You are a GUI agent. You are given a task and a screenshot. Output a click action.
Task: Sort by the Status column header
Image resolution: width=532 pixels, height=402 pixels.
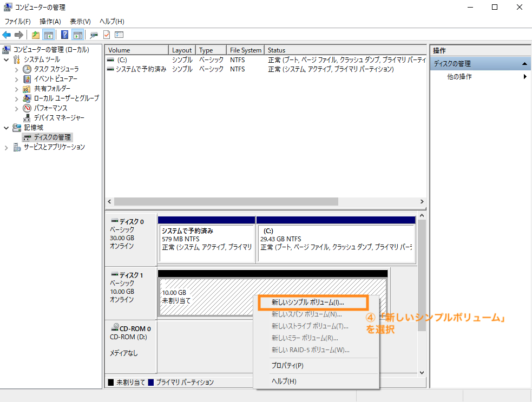tap(345, 50)
